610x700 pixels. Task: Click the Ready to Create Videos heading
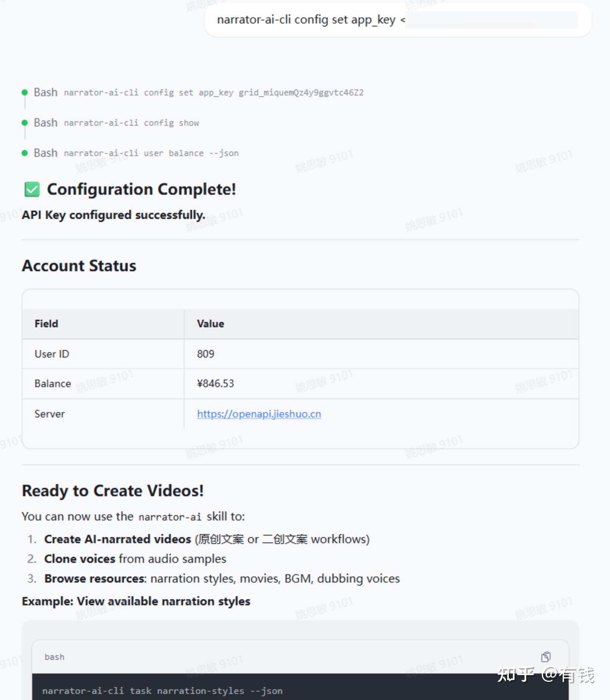pyautogui.click(x=113, y=491)
